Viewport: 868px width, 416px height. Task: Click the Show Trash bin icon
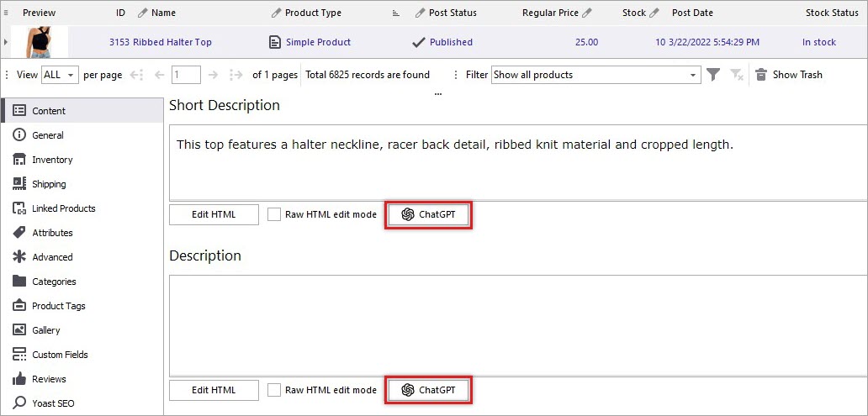click(x=761, y=75)
